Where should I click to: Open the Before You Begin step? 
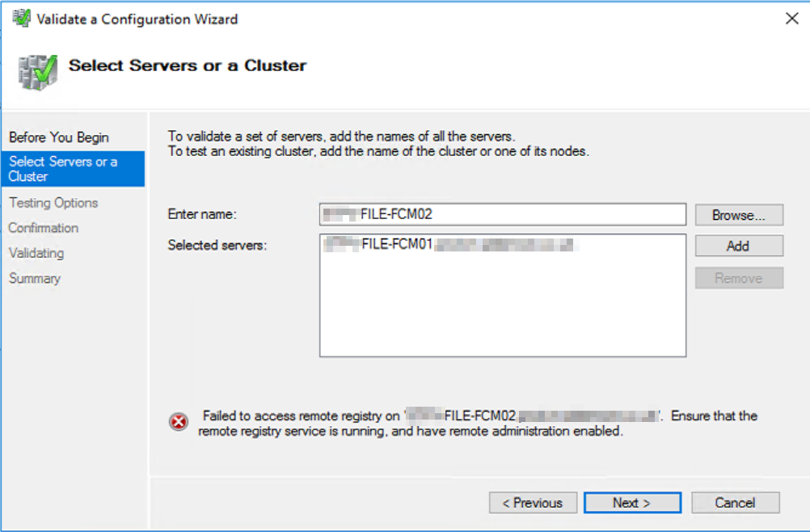tap(59, 137)
